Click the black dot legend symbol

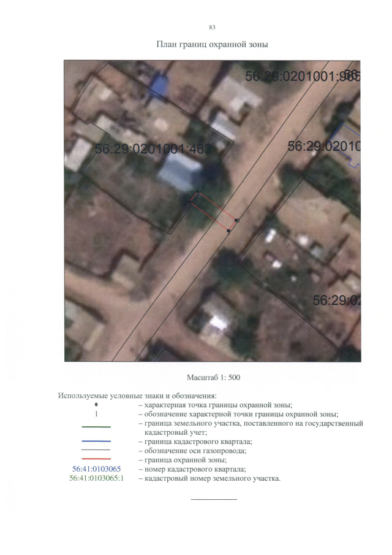(x=96, y=405)
